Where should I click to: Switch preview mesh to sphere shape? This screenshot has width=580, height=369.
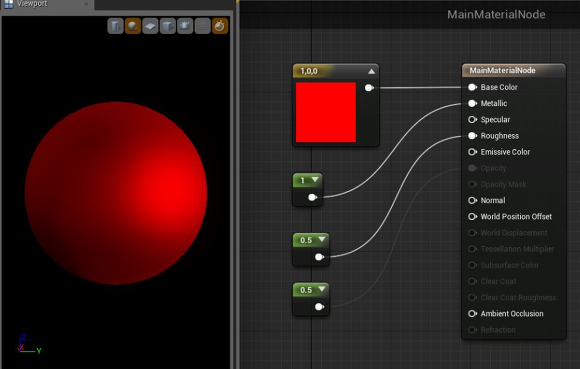click(x=133, y=26)
